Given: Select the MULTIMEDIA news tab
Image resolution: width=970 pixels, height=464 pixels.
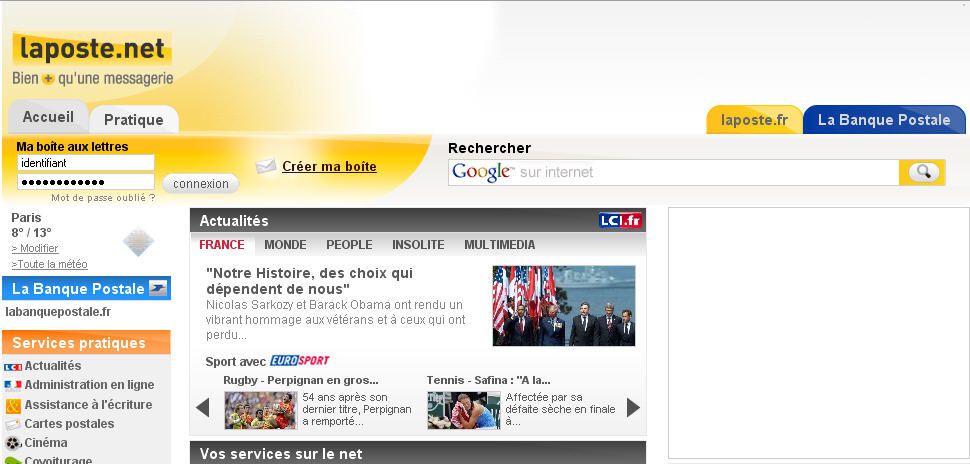Looking at the screenshot, I should [x=500, y=245].
